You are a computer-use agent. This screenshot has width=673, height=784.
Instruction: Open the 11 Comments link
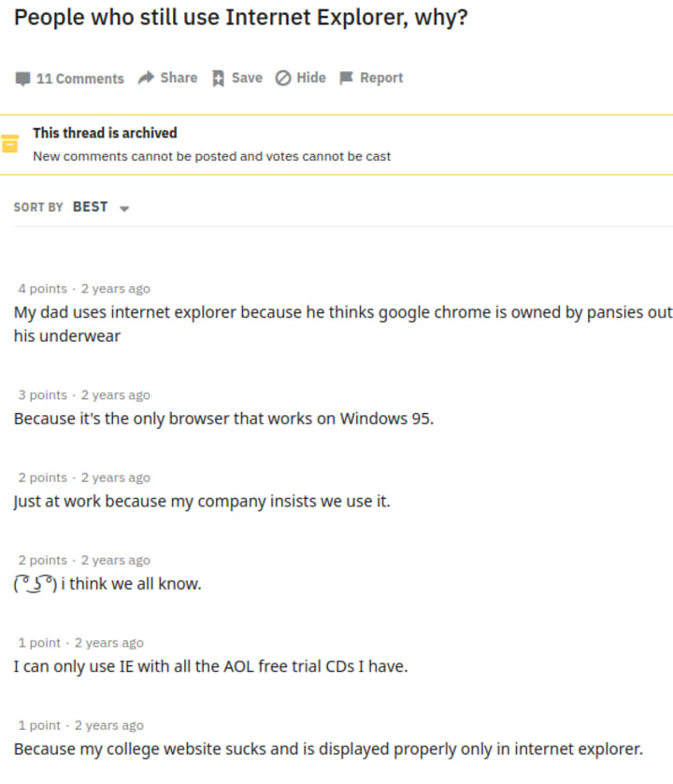pyautogui.click(x=79, y=78)
